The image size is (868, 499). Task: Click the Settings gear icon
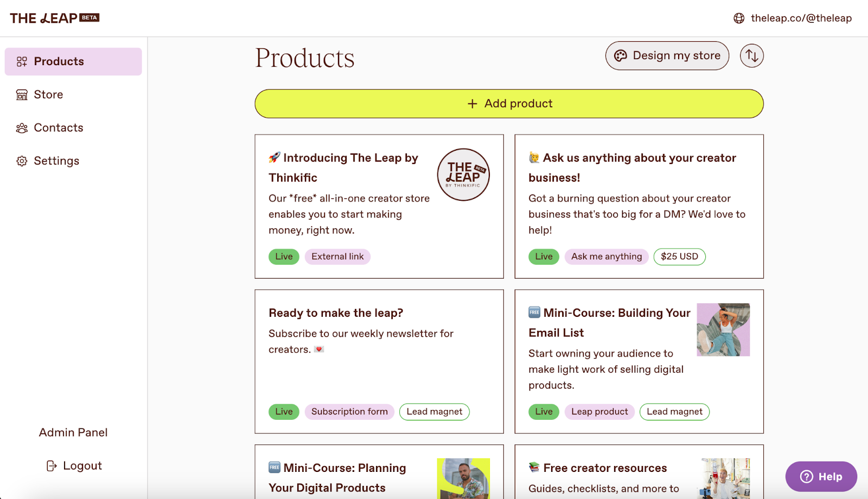(22, 161)
